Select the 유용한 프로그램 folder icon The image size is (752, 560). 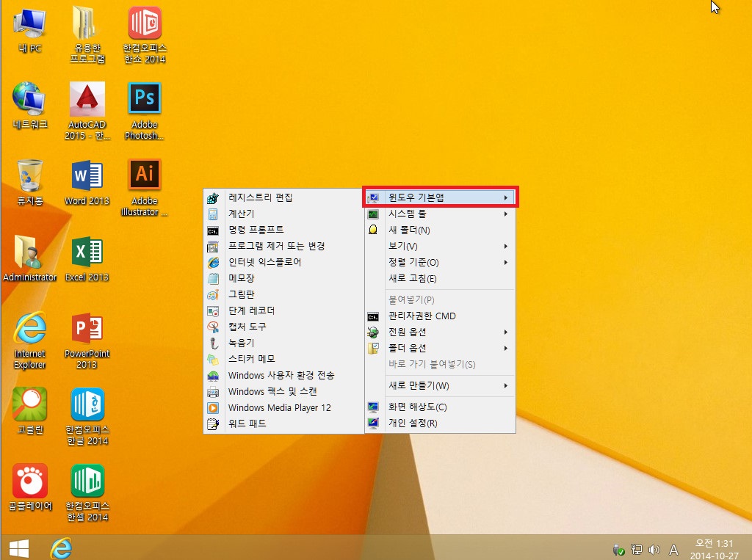[x=87, y=34]
